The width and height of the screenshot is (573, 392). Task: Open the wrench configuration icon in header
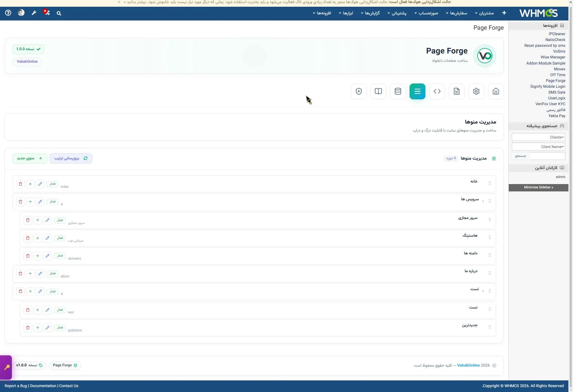[x=34, y=13]
